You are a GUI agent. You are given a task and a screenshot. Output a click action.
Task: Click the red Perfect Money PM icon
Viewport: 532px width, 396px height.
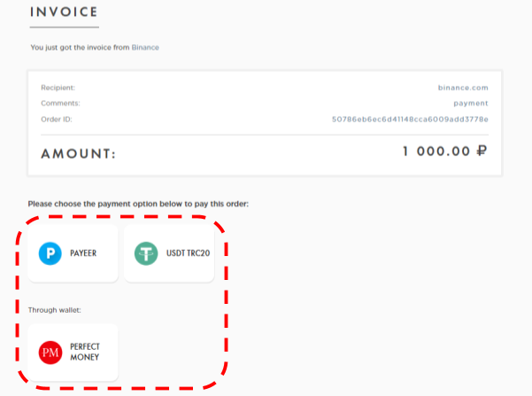(50, 352)
